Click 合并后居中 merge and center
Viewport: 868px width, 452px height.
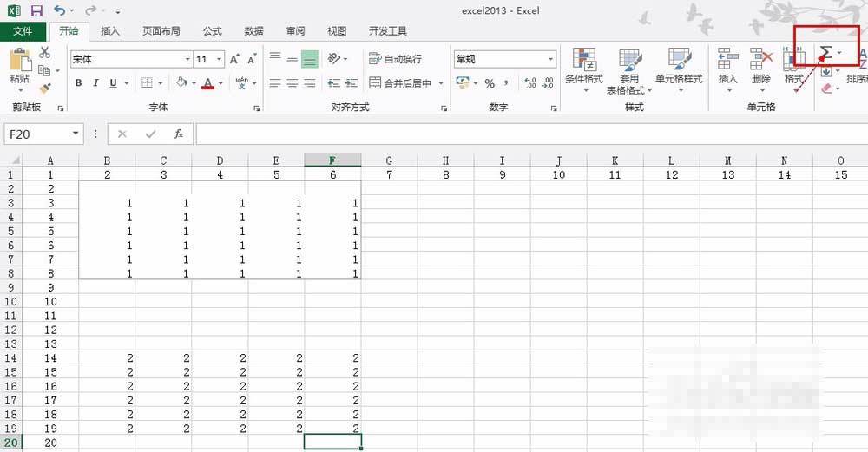pos(400,83)
